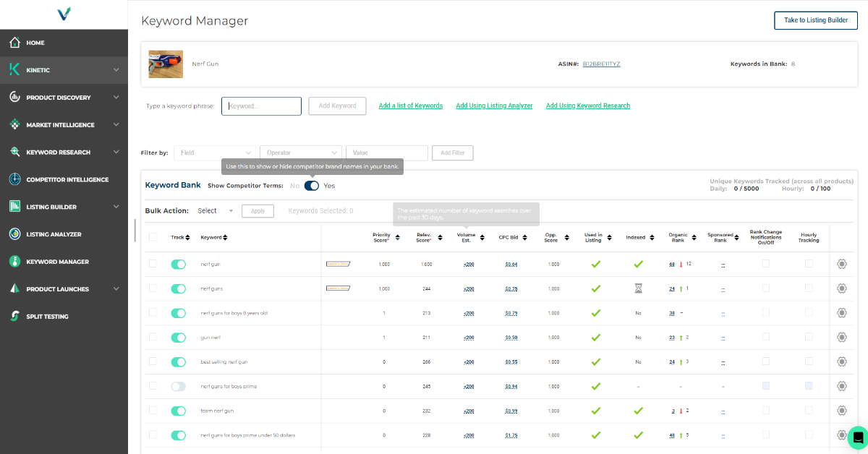Focus the Keyword phrase input field

261,106
